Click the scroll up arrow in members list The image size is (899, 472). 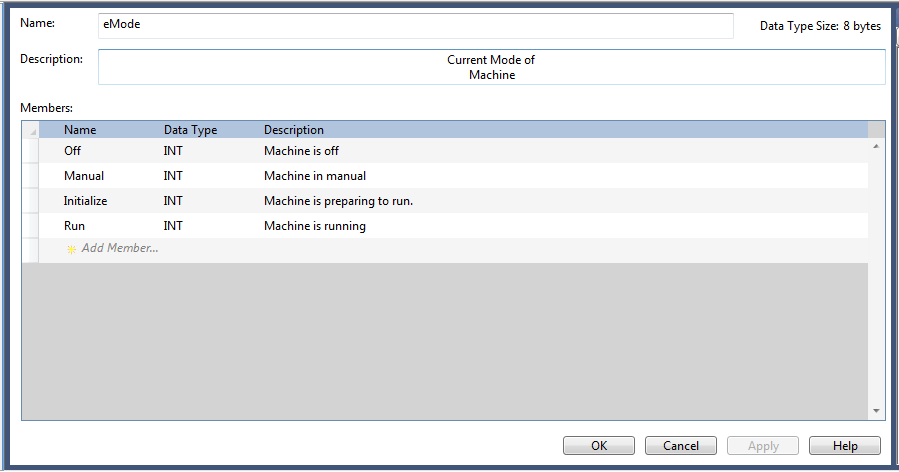click(x=876, y=147)
